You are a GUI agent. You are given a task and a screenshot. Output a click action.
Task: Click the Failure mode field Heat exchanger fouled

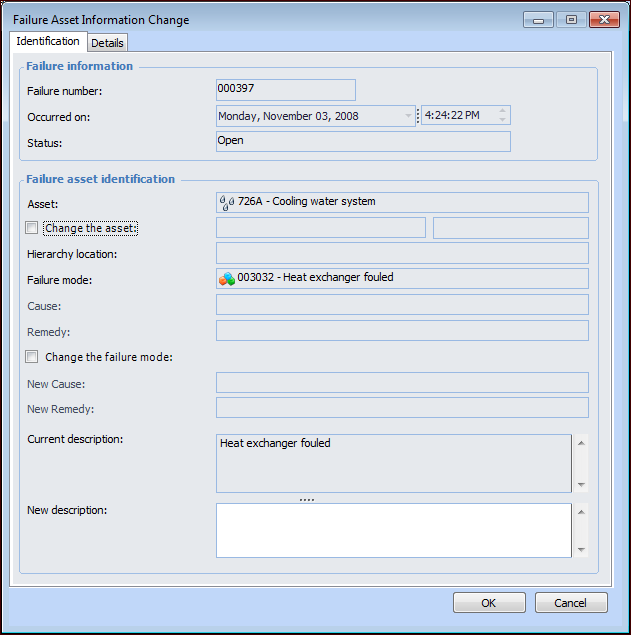402,279
